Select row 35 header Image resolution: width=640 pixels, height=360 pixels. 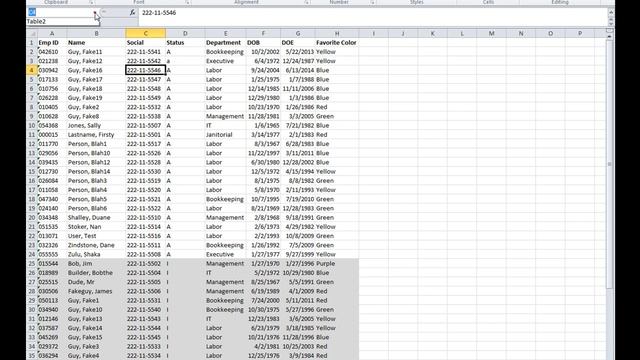[x=31, y=356]
